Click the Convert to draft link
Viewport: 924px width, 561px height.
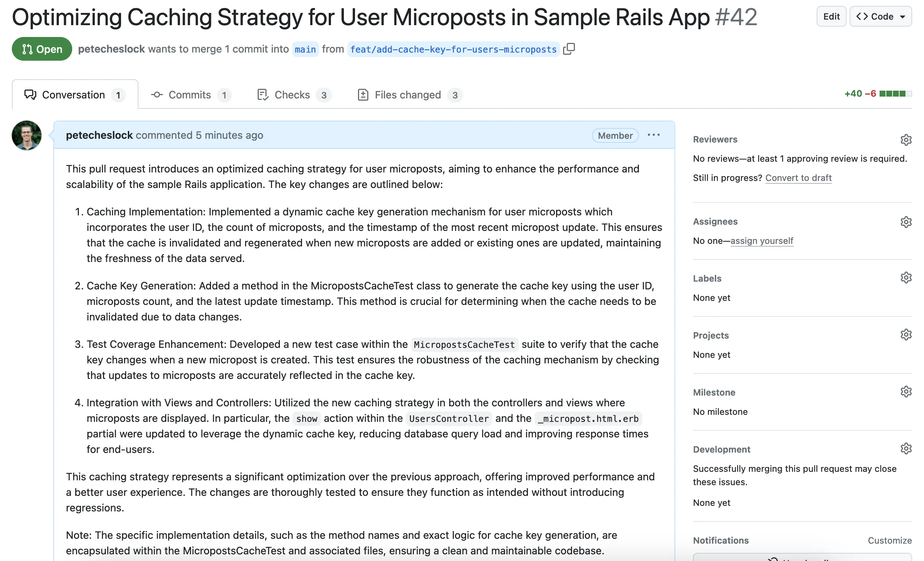pyautogui.click(x=798, y=178)
